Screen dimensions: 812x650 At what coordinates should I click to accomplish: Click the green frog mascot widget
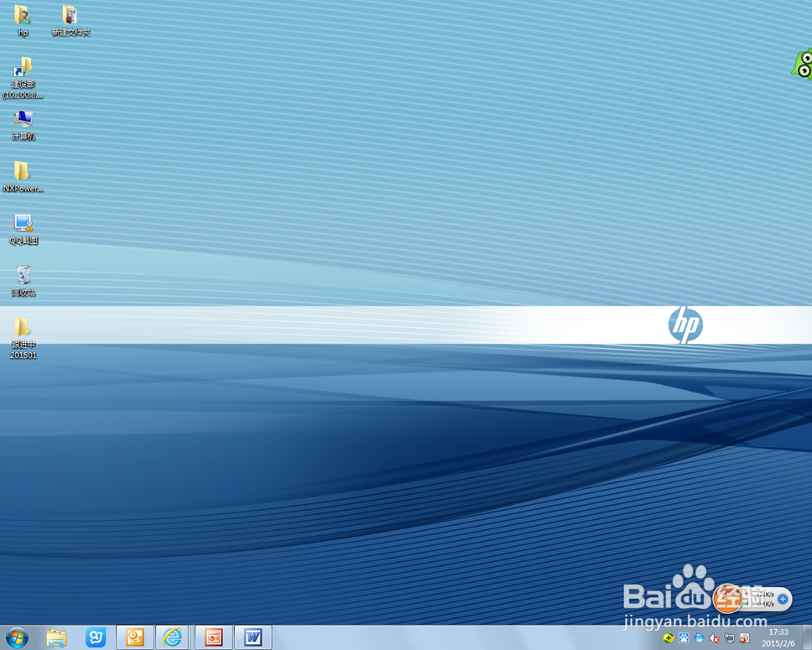tap(802, 64)
